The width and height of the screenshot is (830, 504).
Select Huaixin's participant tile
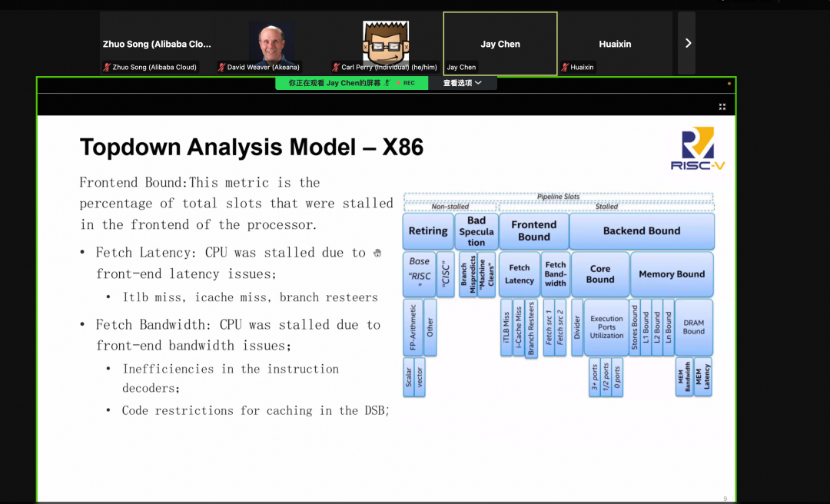pyautogui.click(x=615, y=44)
